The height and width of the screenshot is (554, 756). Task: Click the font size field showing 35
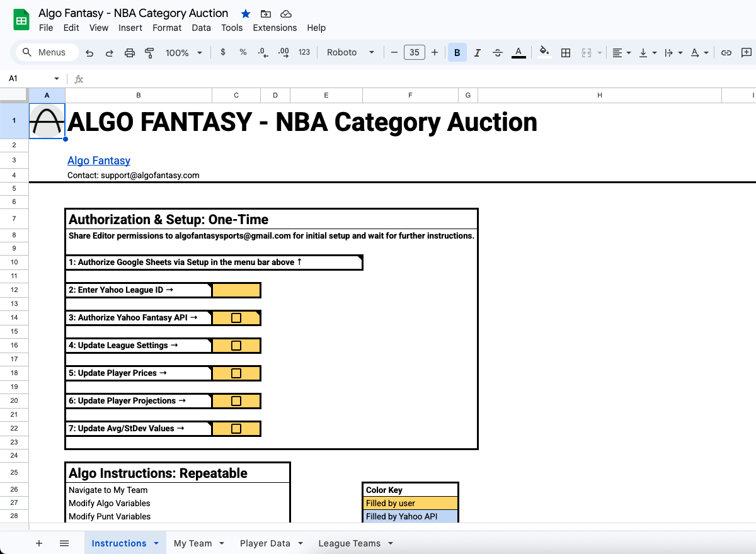click(415, 53)
